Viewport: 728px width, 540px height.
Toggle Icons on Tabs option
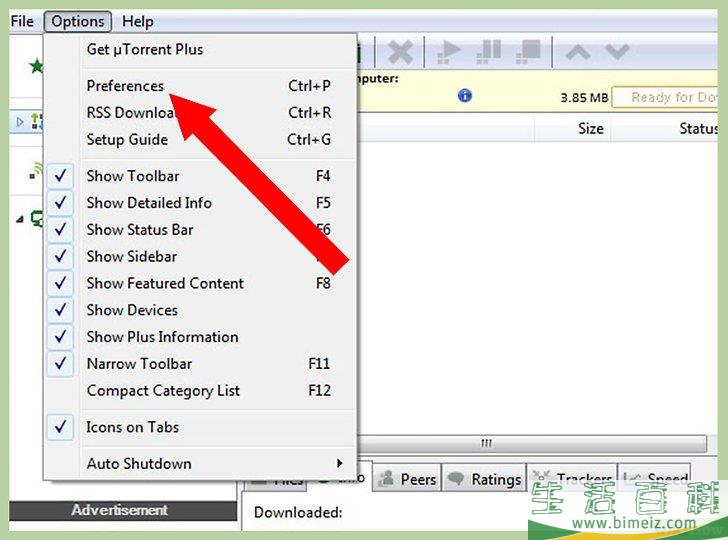coord(60,427)
